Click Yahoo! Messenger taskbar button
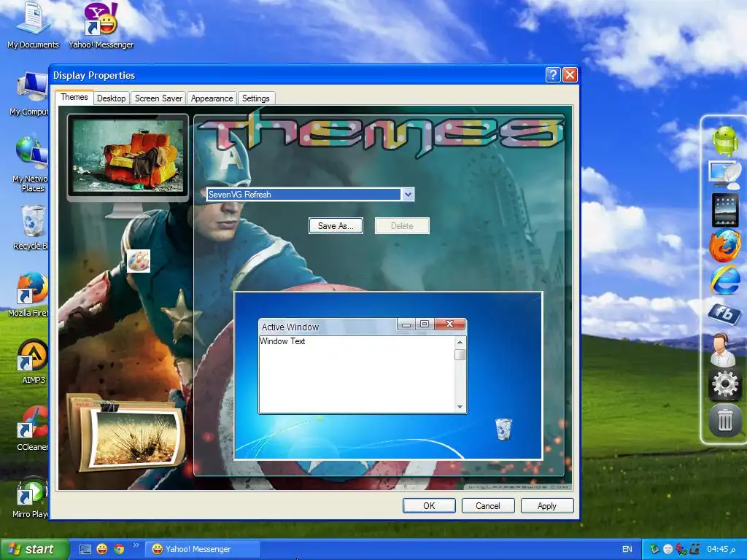Screen dimensions: 747x560 pos(202,549)
